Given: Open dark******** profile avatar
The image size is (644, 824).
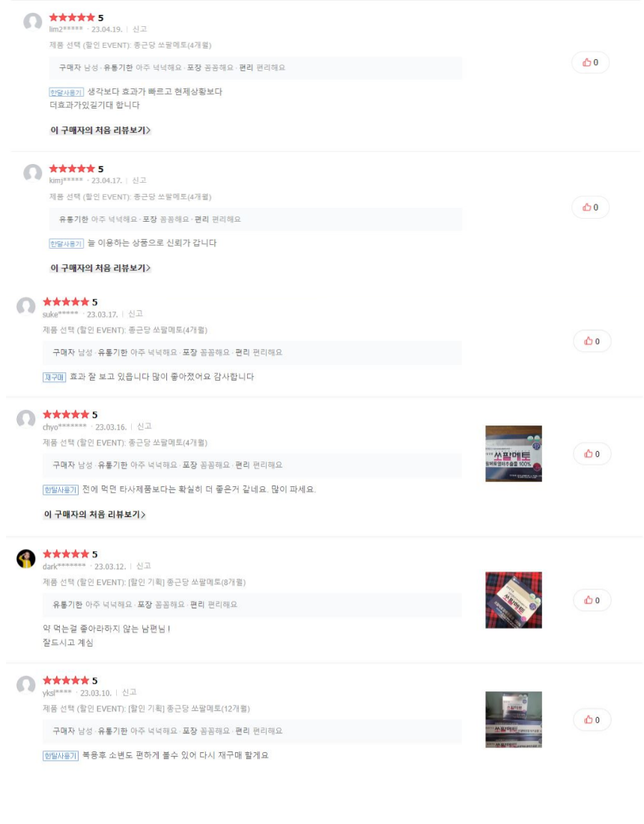Looking at the screenshot, I should click(x=25, y=559).
